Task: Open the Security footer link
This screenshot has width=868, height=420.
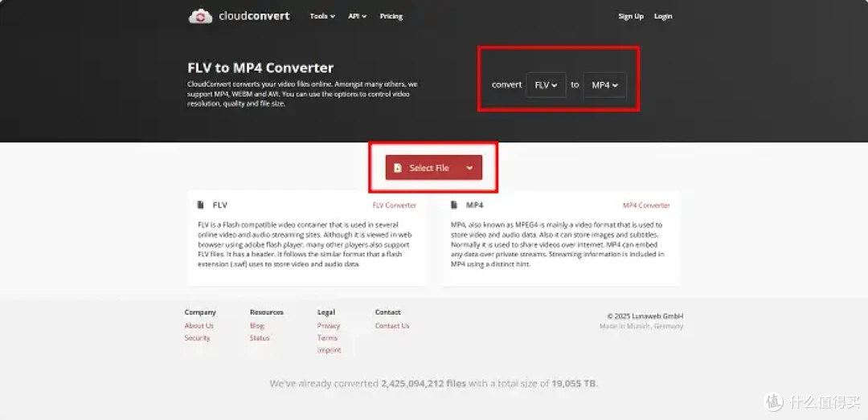Action: point(197,338)
